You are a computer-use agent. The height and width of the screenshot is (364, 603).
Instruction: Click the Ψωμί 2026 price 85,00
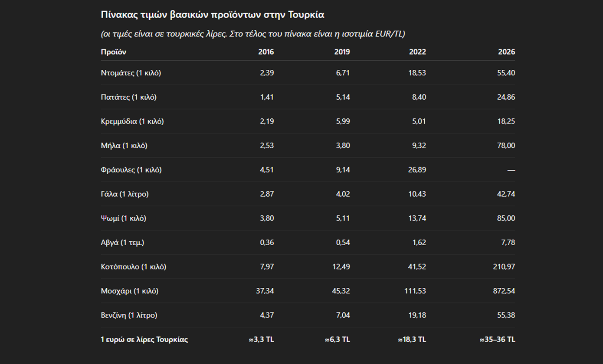507,218
